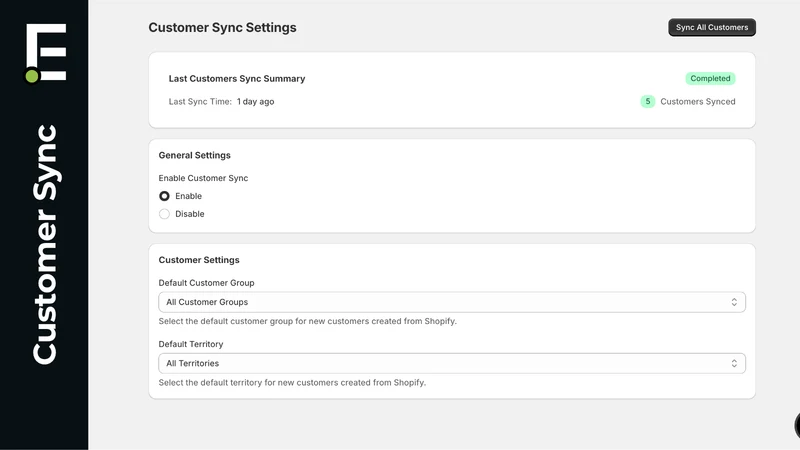Screen dimensions: 800x450
Task: Click the app logo in the sidebar
Action: click(x=46, y=53)
